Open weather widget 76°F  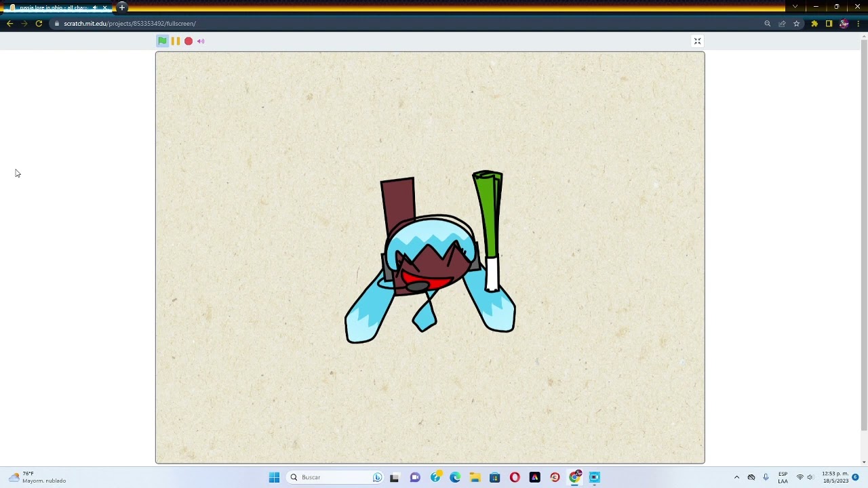click(38, 477)
